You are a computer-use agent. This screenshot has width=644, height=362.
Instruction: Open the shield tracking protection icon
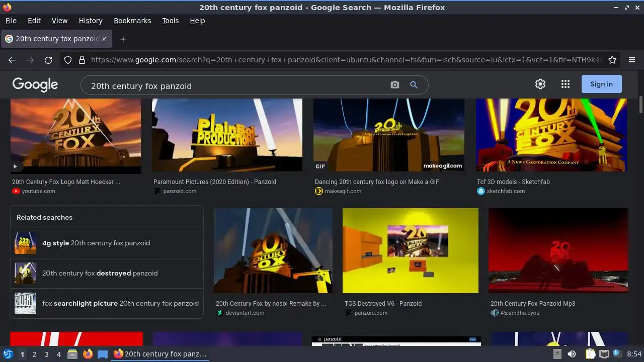point(68,60)
